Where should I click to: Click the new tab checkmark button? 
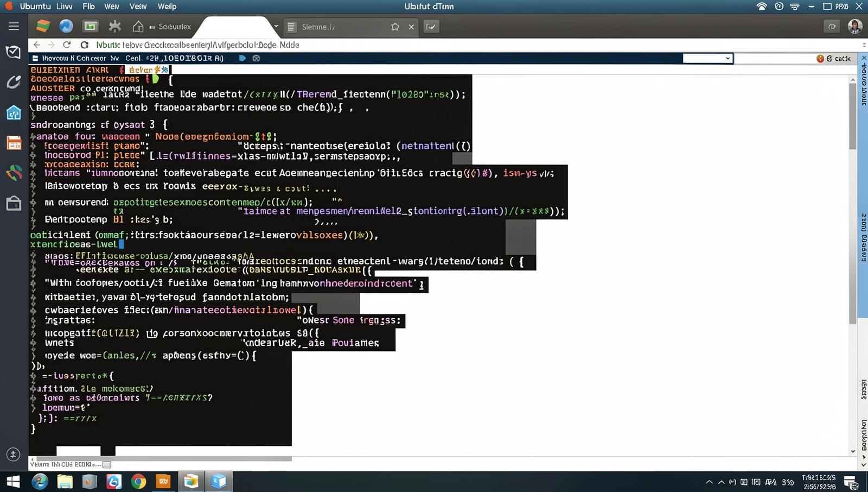[431, 26]
